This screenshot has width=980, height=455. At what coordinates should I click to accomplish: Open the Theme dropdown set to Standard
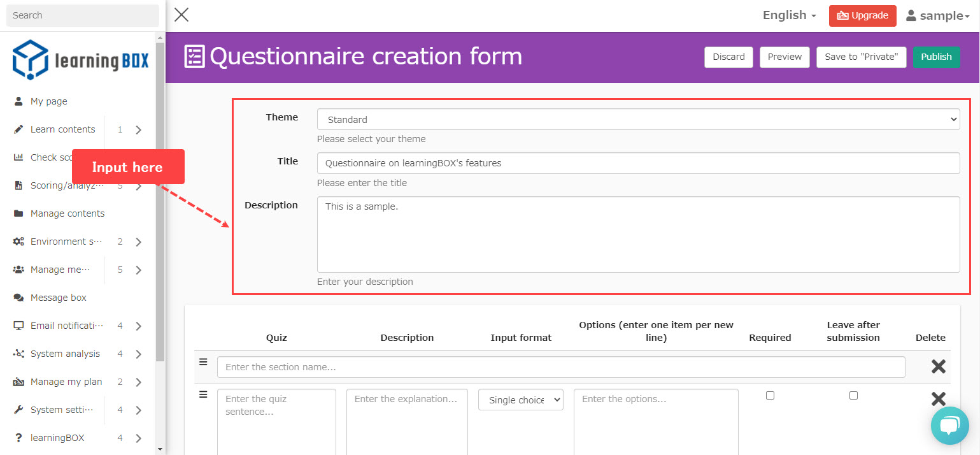(638, 119)
